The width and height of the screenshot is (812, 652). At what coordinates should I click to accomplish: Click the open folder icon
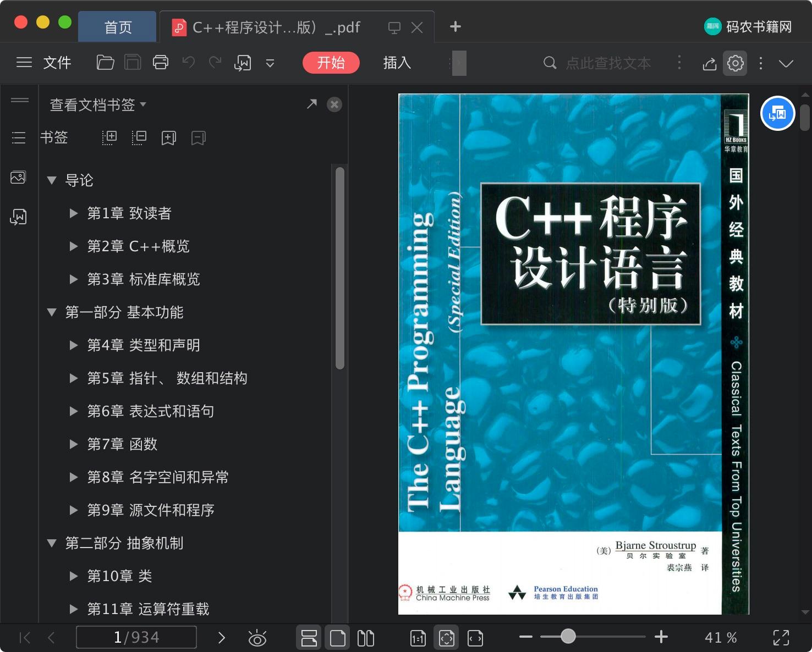click(105, 63)
